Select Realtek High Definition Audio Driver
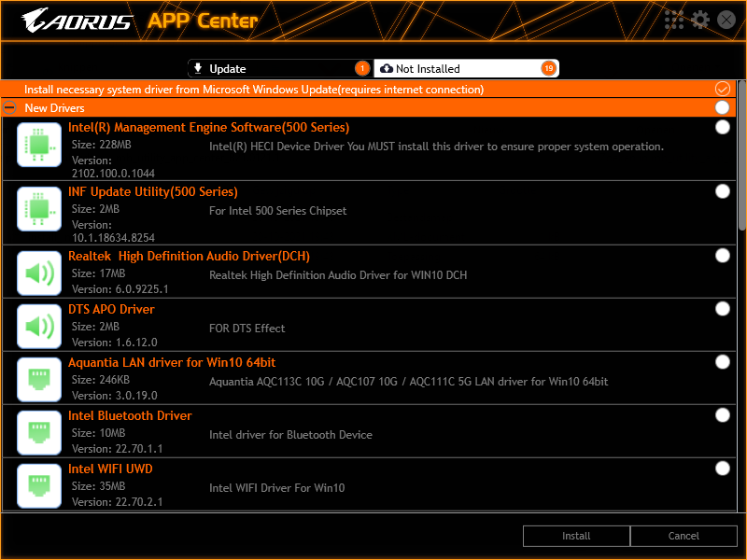 [x=722, y=256]
